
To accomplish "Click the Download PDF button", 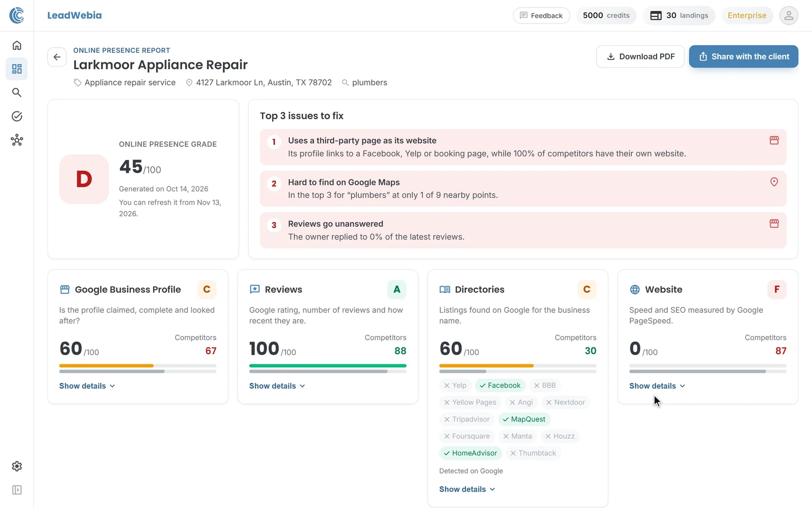I will pyautogui.click(x=640, y=56).
